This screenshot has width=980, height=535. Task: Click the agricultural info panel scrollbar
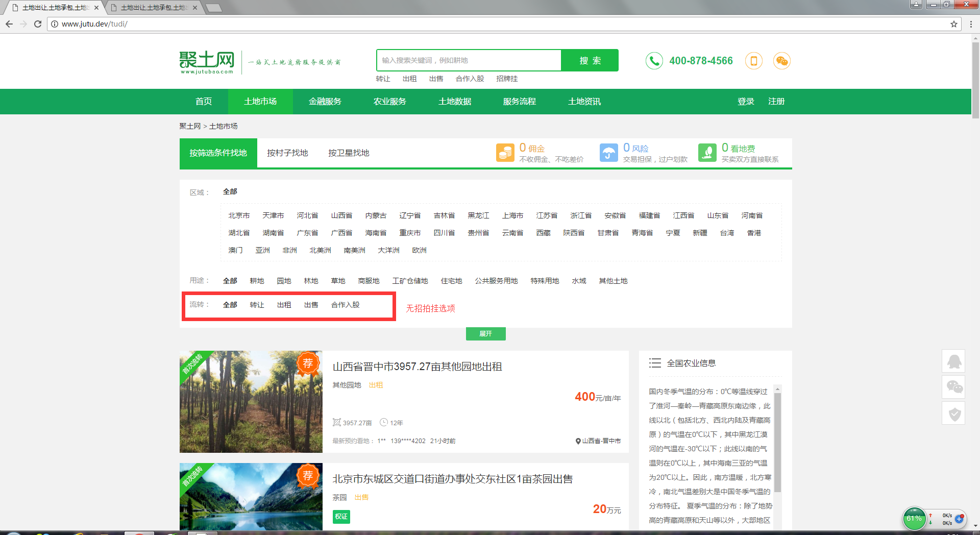pyautogui.click(x=777, y=439)
